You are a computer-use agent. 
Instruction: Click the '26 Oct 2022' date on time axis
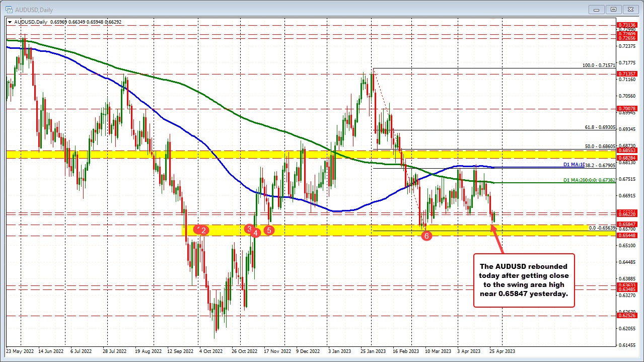point(244,351)
